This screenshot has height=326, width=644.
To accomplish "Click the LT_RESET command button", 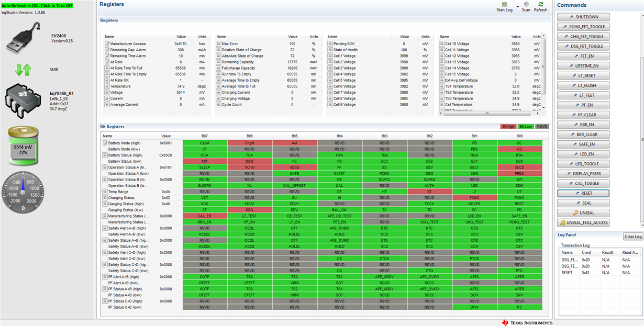I will [x=583, y=76].
